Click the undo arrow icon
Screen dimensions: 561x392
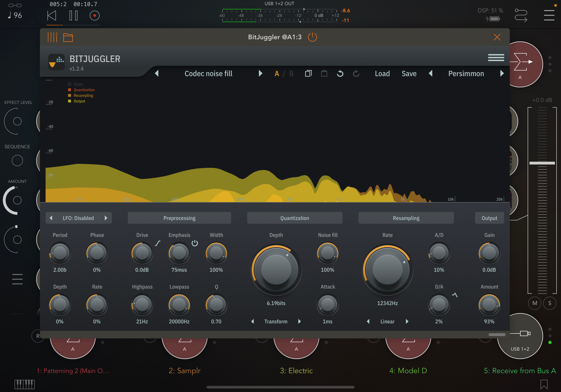tap(340, 74)
